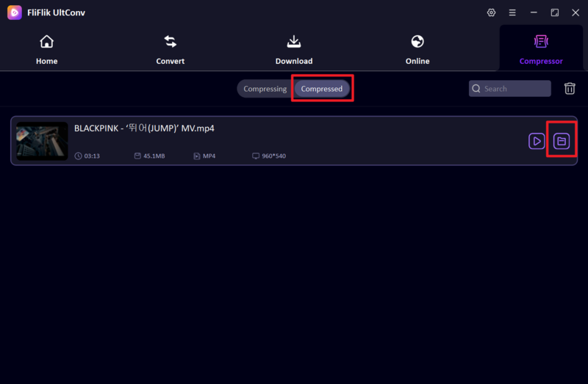The height and width of the screenshot is (384, 588).
Task: Delete all items with trash icon
Action: pos(570,88)
